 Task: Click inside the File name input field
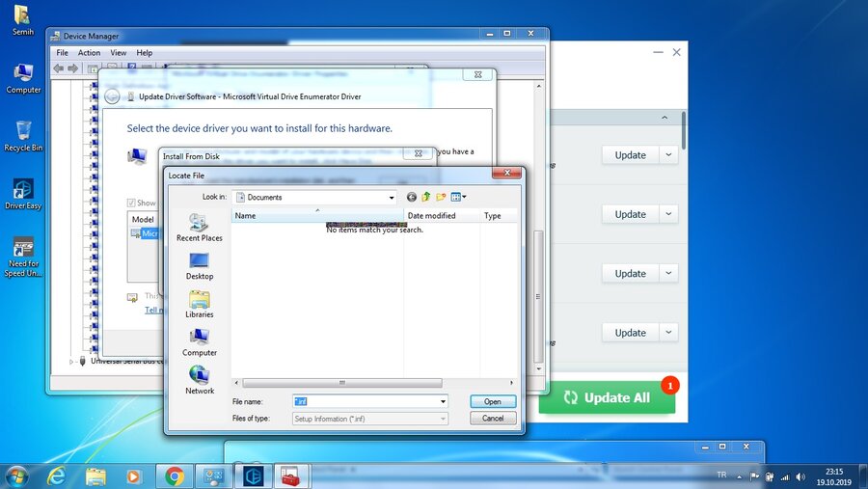tap(366, 401)
